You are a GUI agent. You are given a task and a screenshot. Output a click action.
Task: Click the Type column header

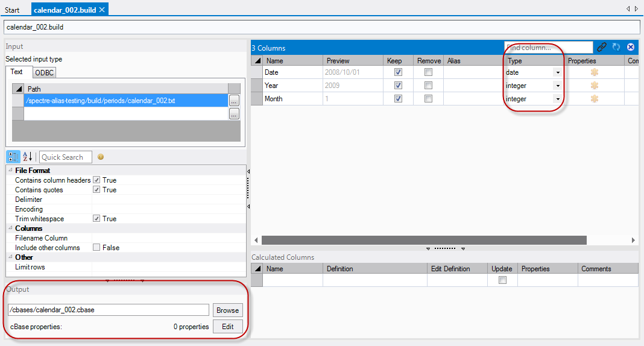(x=534, y=60)
